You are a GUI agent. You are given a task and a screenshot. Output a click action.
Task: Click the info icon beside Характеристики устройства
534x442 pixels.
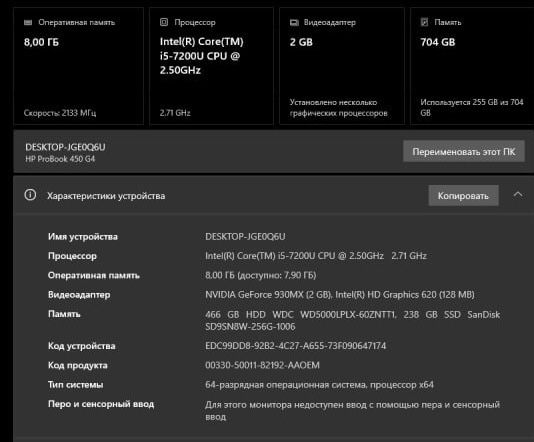30,195
